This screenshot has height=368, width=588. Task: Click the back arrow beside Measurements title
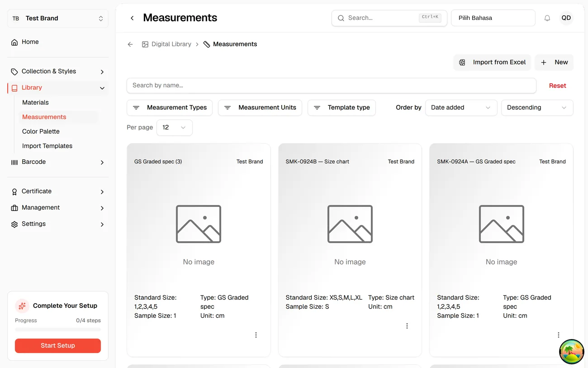pos(132,18)
